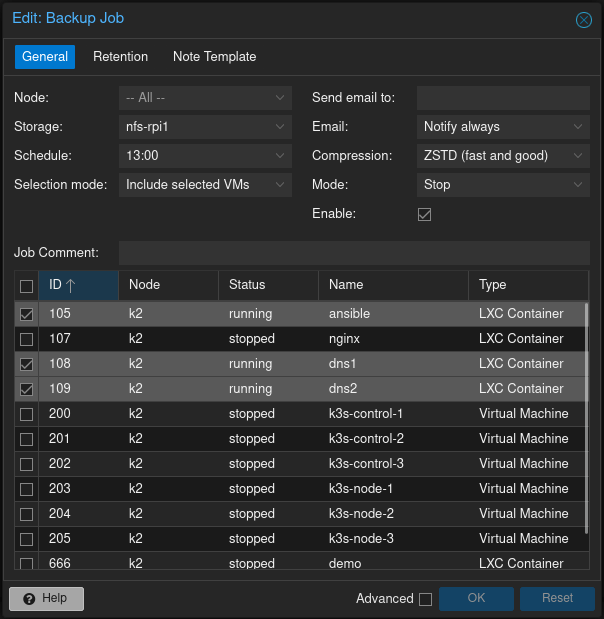Click the Job Comment text field
The height and width of the screenshot is (619, 604).
tap(353, 253)
